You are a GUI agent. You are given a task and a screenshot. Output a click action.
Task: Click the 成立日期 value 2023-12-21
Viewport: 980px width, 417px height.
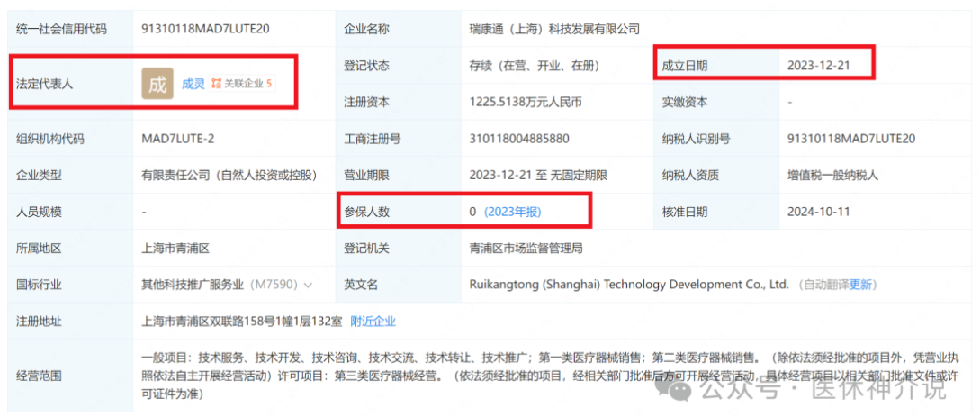tap(819, 65)
